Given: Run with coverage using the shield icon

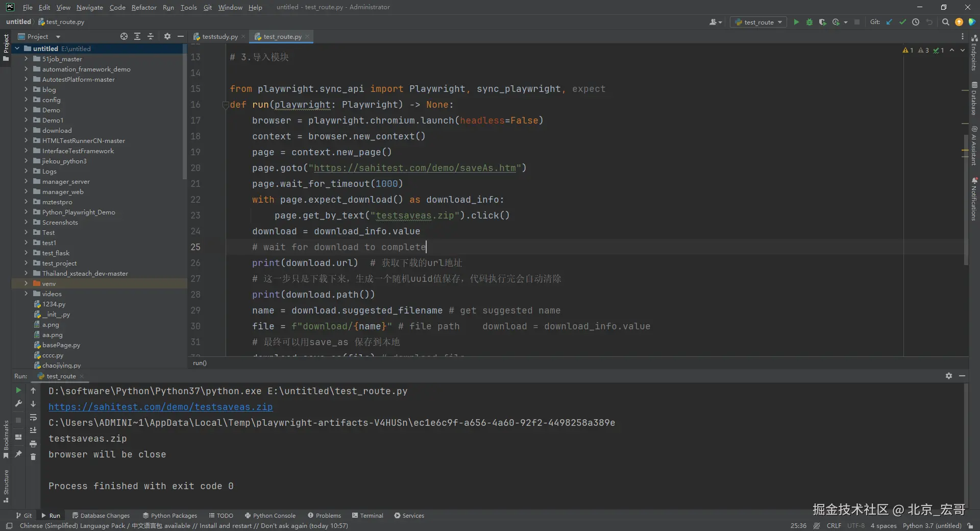Looking at the screenshot, I should 822,22.
